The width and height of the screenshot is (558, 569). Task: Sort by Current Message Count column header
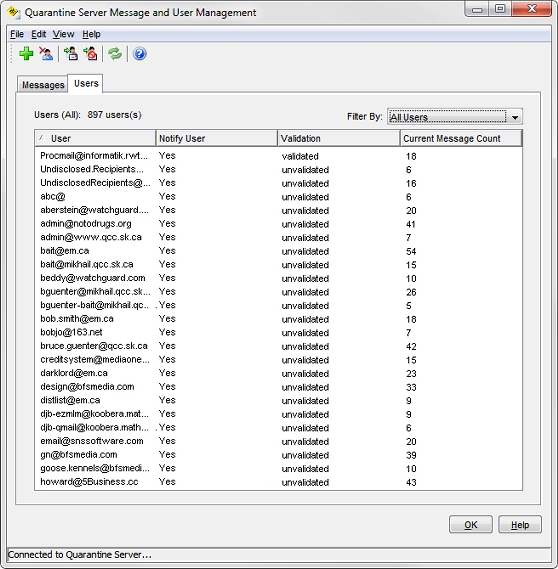tap(461, 138)
